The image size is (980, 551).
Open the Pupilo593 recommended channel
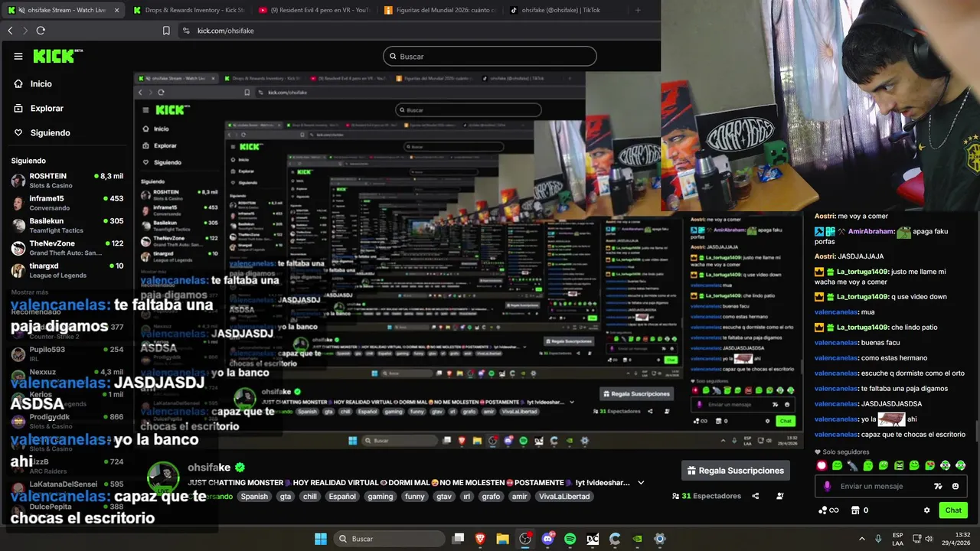(x=67, y=354)
